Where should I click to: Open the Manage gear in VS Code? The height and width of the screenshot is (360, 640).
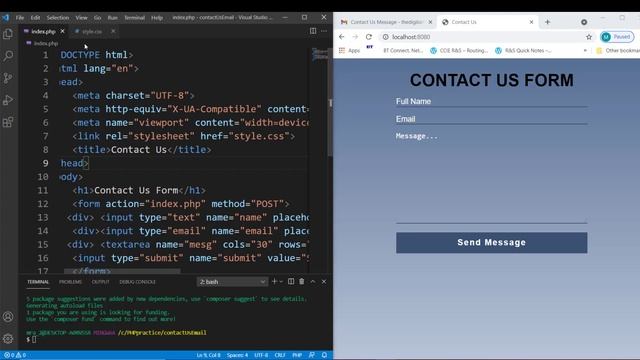pyautogui.click(x=8, y=339)
